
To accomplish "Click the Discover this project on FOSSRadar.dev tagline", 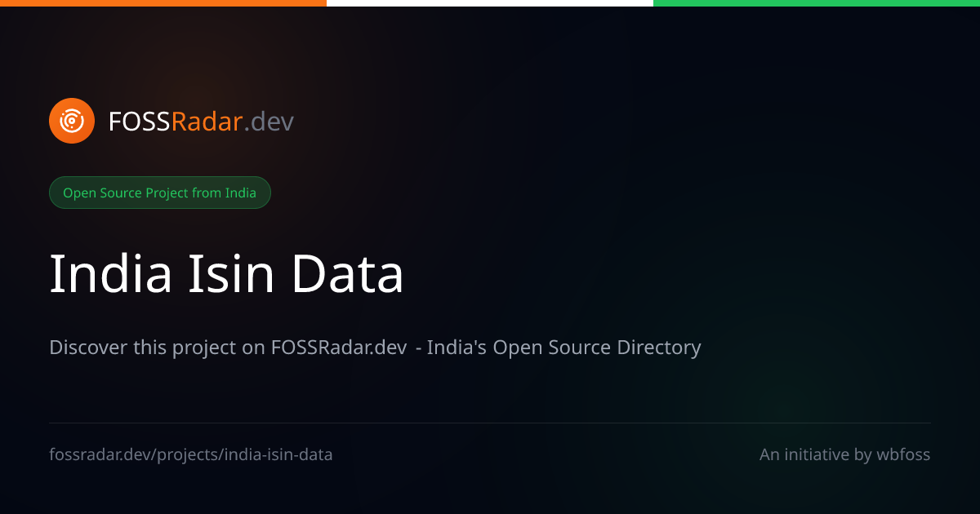I will coord(375,348).
